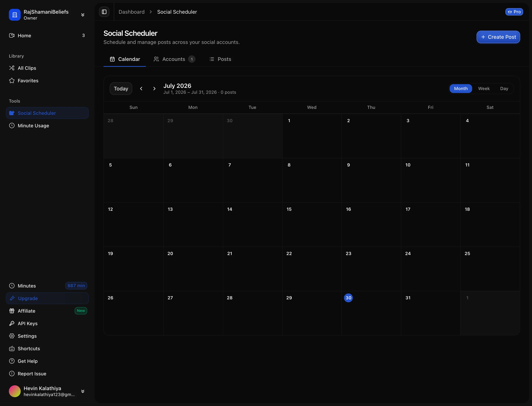
Task: Switch to the Posts tab
Action: tap(220, 59)
